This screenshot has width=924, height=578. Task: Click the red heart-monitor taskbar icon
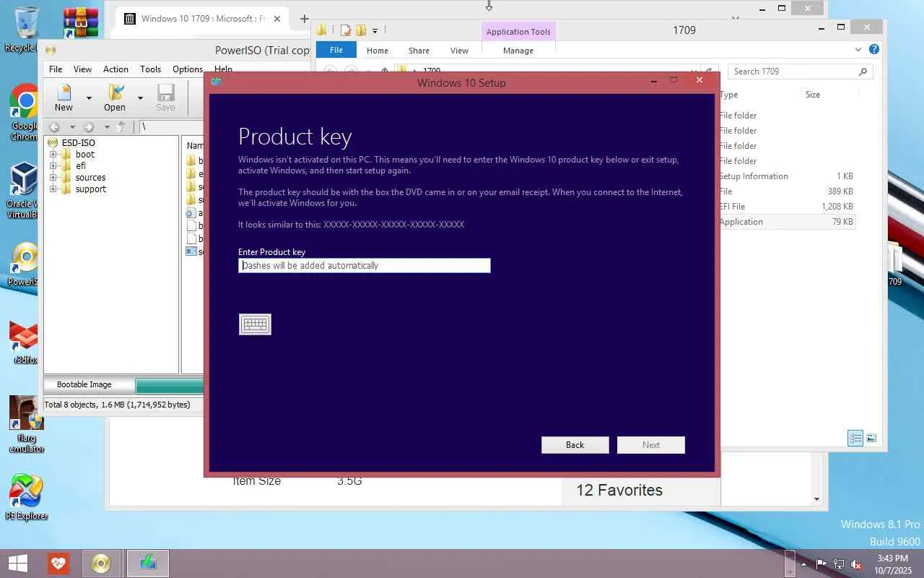(x=59, y=564)
